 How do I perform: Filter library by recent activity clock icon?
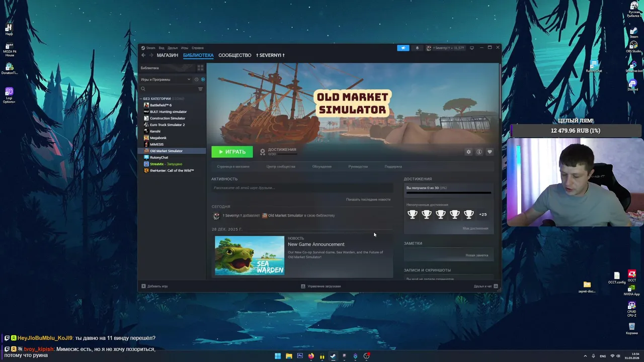[x=196, y=79]
